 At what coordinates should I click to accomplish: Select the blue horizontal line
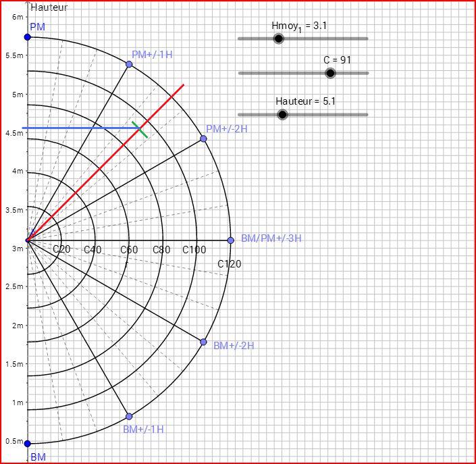tap(81, 128)
